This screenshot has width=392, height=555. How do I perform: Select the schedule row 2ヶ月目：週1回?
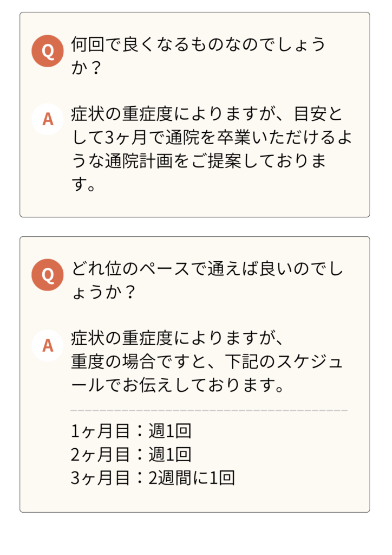(x=131, y=454)
